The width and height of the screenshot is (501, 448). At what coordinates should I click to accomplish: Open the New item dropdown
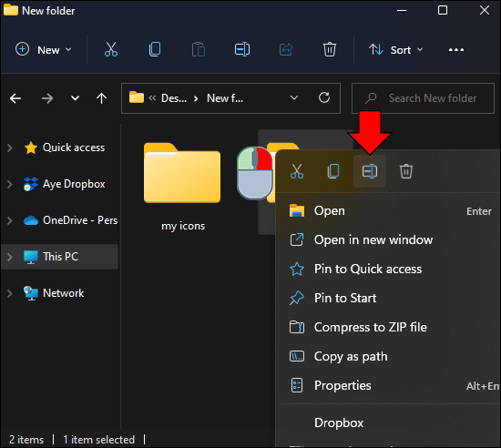coord(44,50)
